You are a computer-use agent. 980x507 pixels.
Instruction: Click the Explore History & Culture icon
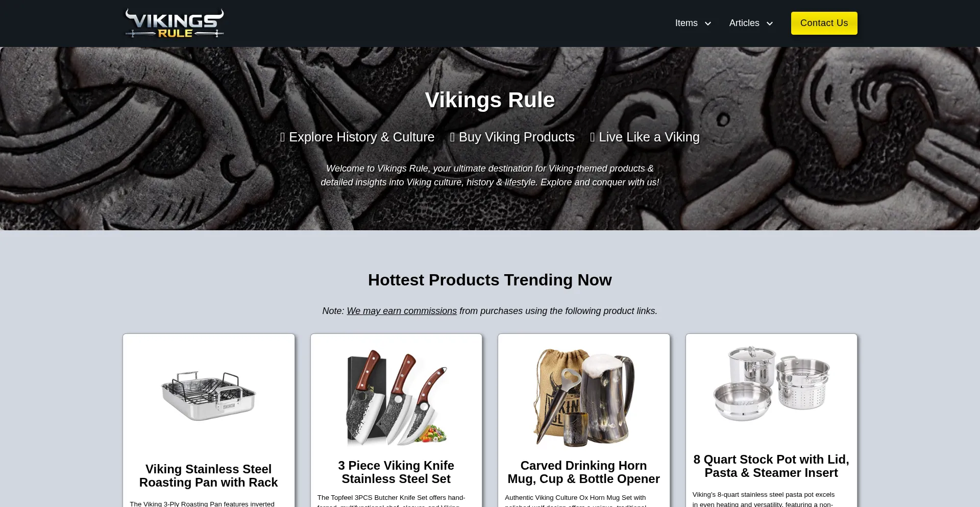click(282, 137)
